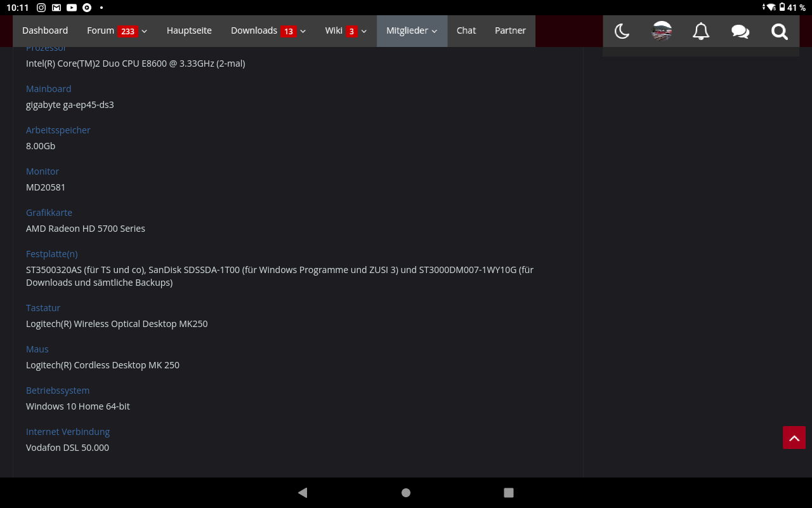Select the Intel Core 2 Duo E8600 processor text
This screenshot has width=812, height=508.
pyautogui.click(x=135, y=63)
